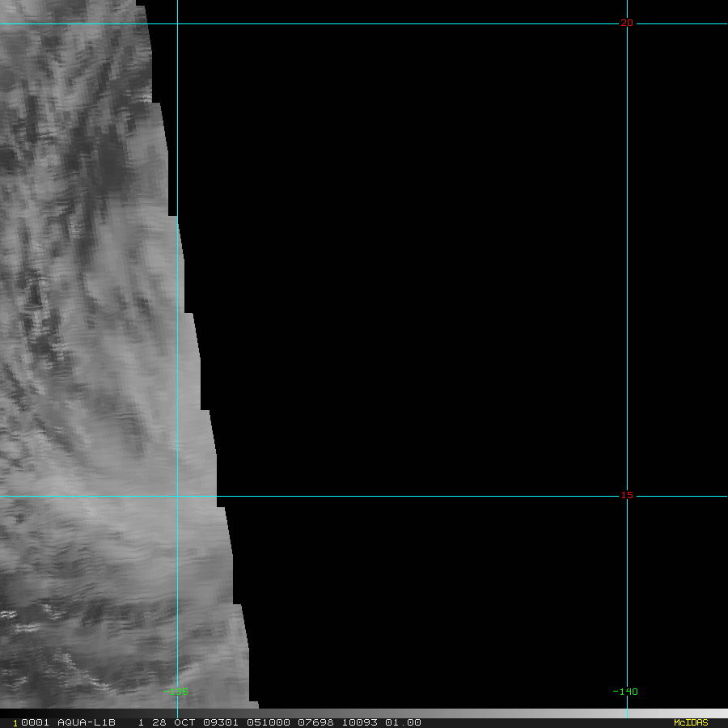Click the 0001 image number in status line
This screenshot has height=728, width=728.
pyautogui.click(x=35, y=722)
